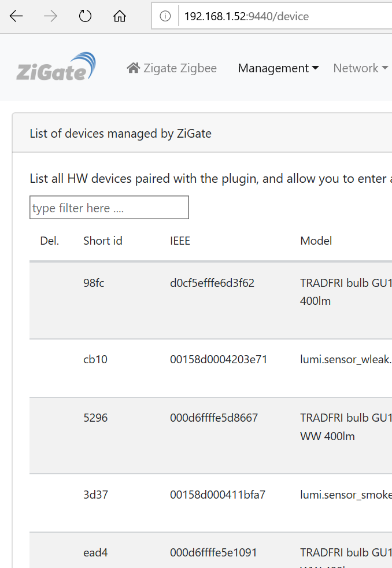Screen dimensions: 392x568
Task: Sort by the IEEE column header
Action: 180,241
